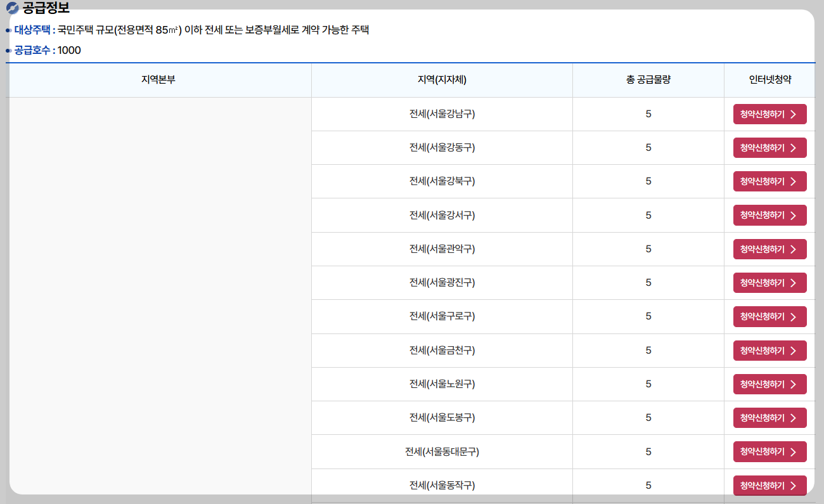Click 청약신청하기 for 전세(서울강북구)
824x504 pixels.
coord(769,181)
